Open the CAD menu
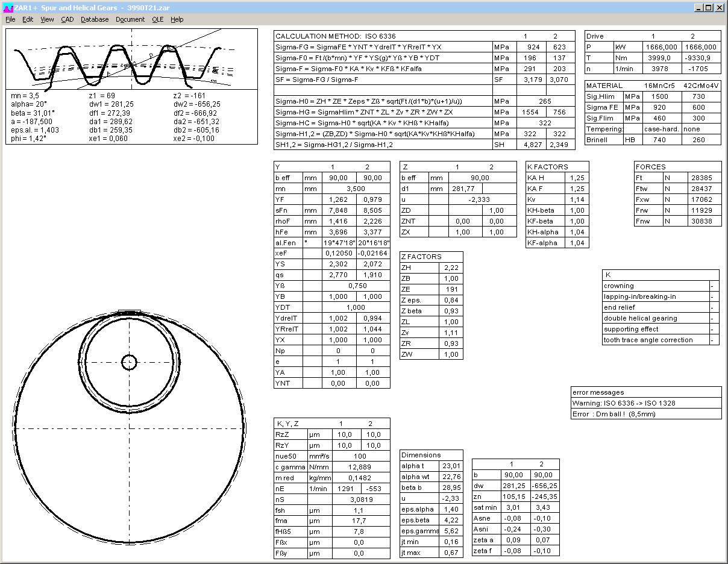The height and width of the screenshot is (564, 728). [67, 19]
